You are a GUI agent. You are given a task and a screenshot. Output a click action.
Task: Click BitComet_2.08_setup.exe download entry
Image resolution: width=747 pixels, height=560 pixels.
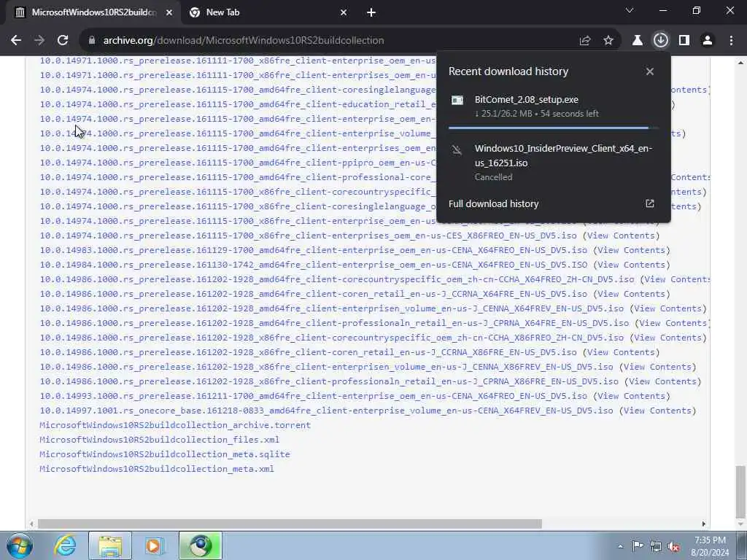tap(554, 106)
